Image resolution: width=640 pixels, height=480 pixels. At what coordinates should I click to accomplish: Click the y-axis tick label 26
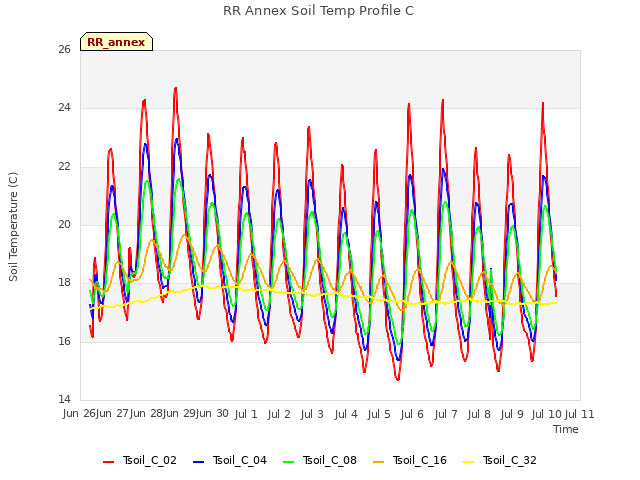(x=64, y=49)
